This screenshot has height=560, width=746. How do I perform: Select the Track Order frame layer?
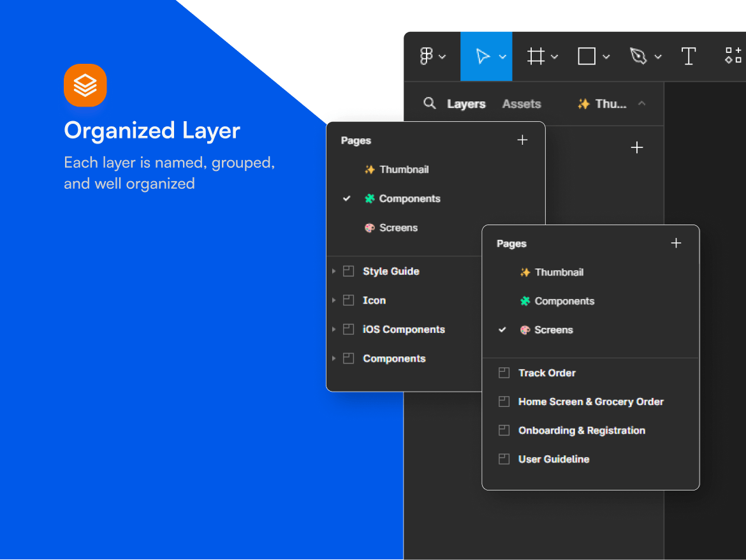point(546,373)
